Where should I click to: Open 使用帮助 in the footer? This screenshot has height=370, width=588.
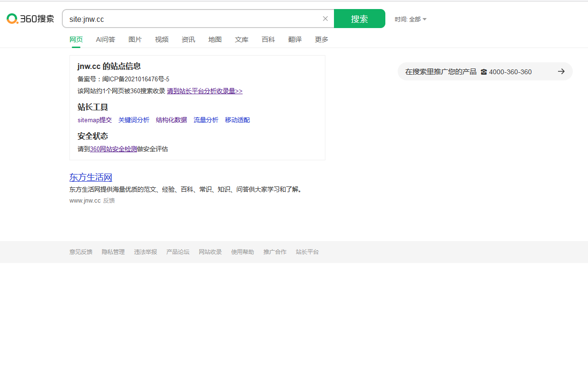coord(243,252)
